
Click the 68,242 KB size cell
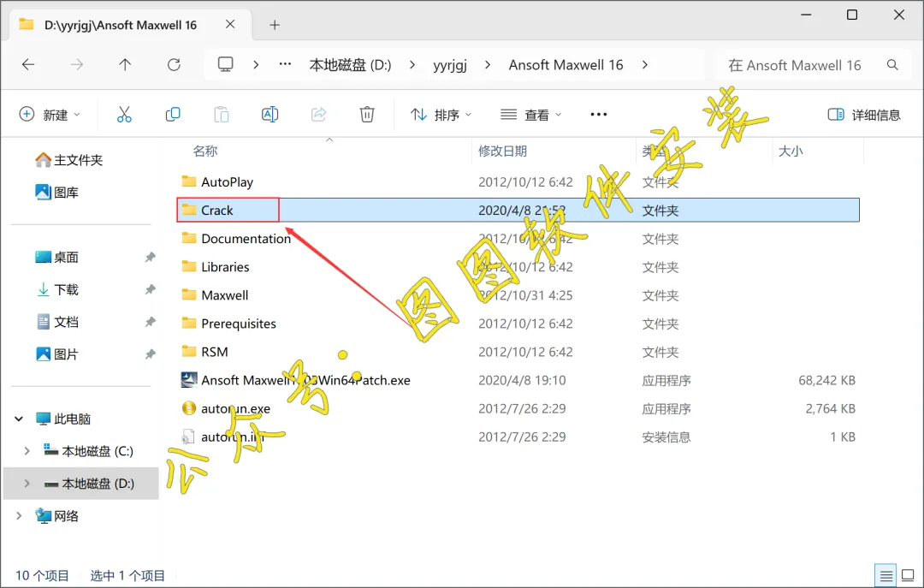(x=826, y=380)
